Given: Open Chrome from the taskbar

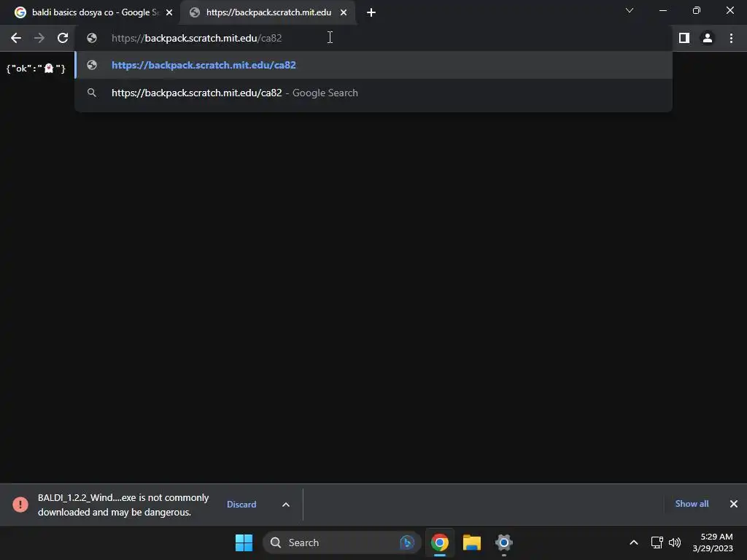Looking at the screenshot, I should 440,542.
